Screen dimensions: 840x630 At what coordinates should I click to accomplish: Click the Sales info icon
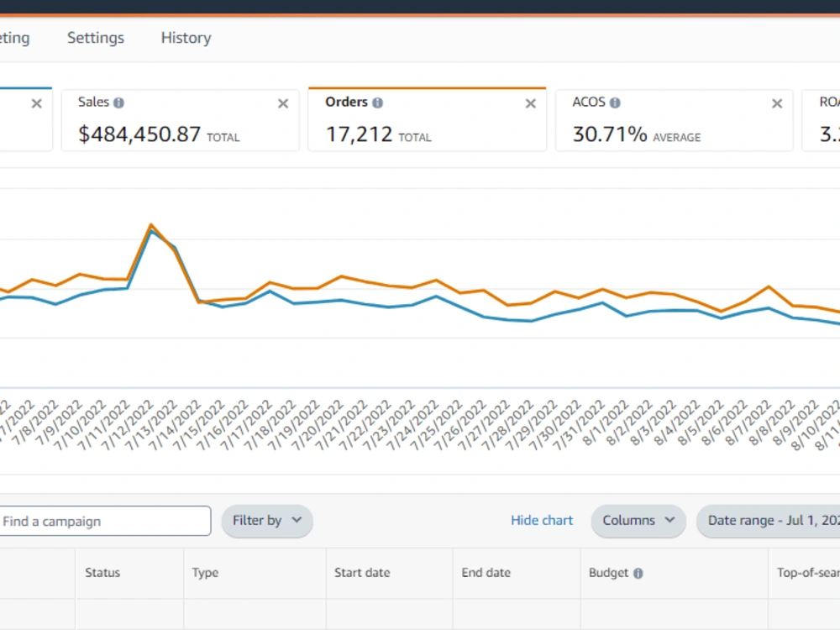pos(119,102)
